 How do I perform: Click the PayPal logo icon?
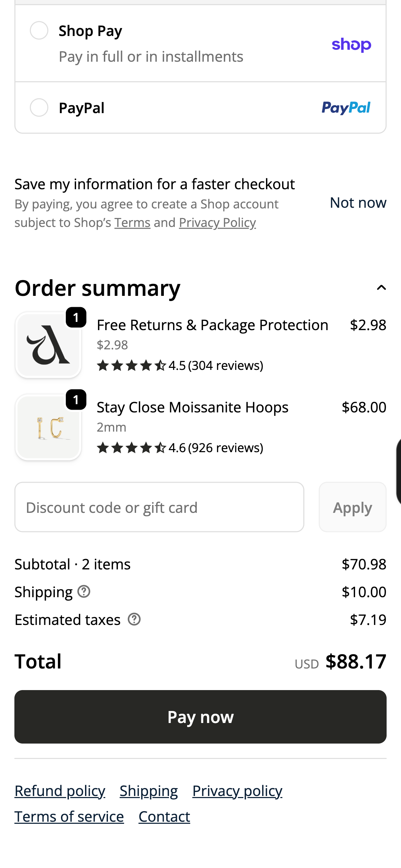coord(346,108)
